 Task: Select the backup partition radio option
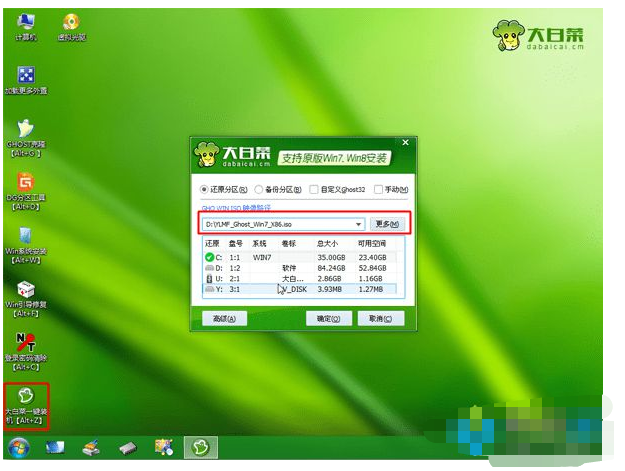click(259, 189)
